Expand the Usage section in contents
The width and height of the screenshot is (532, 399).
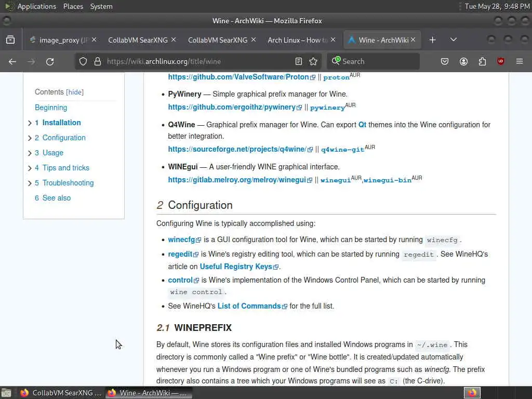[30, 153]
